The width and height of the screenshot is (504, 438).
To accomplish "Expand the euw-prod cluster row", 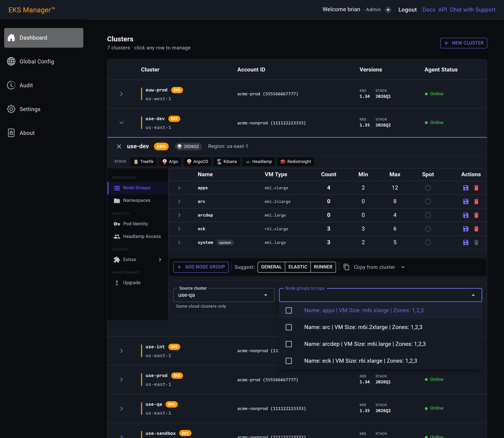I will click(121, 94).
